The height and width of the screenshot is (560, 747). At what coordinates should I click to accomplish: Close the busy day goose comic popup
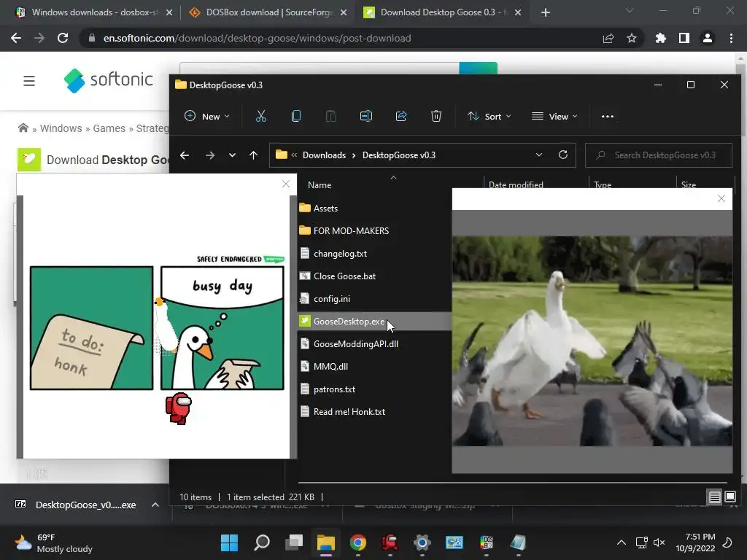pyautogui.click(x=286, y=184)
